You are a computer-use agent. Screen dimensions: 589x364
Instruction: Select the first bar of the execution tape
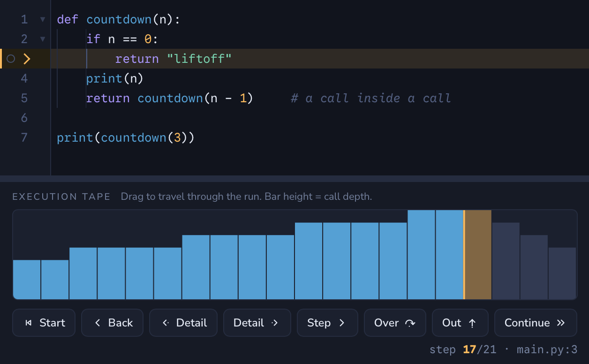pyautogui.click(x=27, y=280)
